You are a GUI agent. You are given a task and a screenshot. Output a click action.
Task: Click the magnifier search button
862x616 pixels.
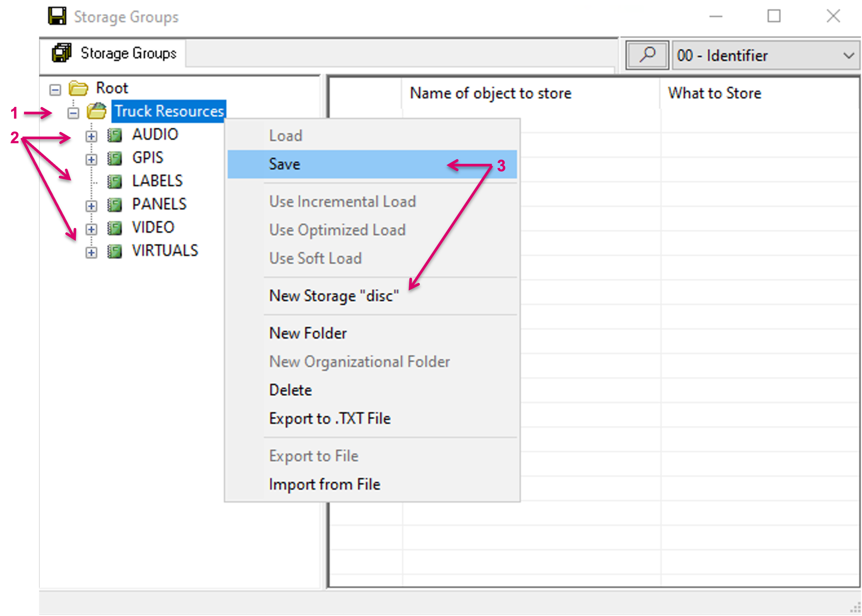tap(647, 55)
